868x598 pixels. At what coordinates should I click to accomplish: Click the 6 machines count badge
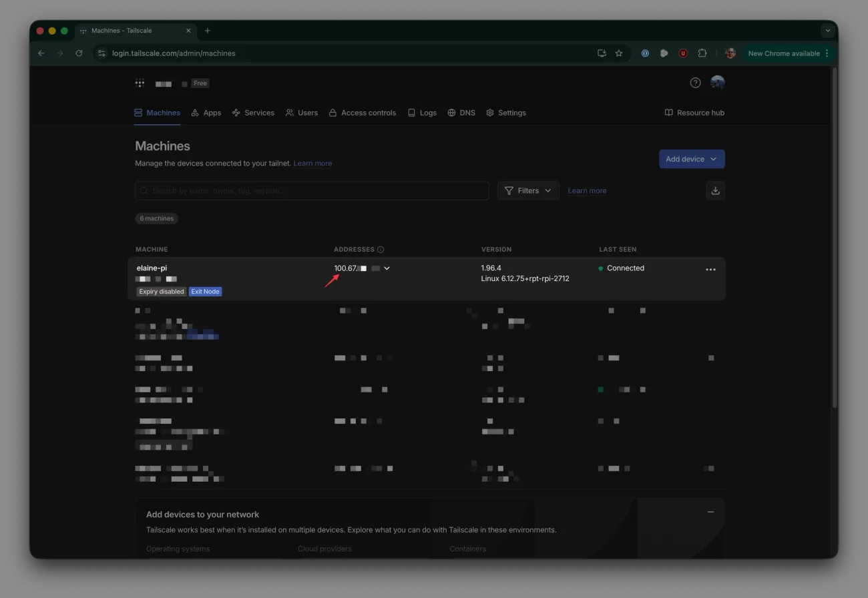click(157, 218)
